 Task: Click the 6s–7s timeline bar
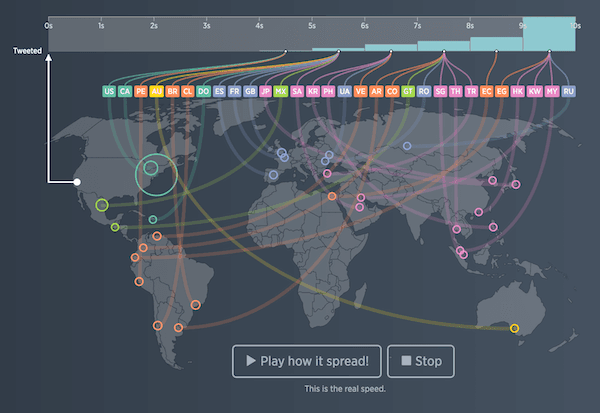(391, 47)
